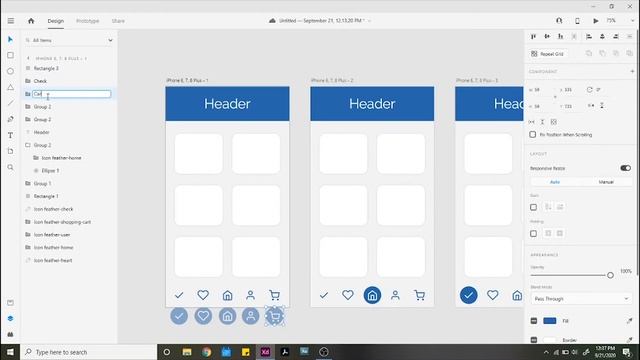
Task: Start desktop preview with play icon
Action: point(596,20)
